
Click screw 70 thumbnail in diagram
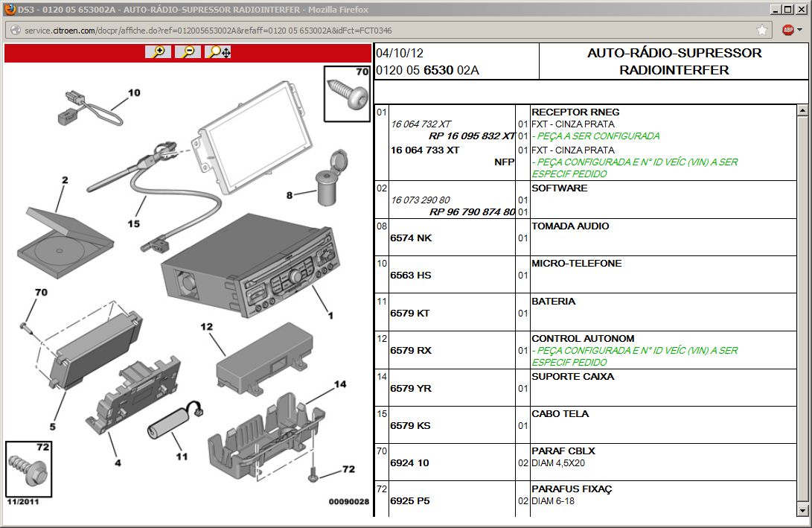tap(347, 94)
